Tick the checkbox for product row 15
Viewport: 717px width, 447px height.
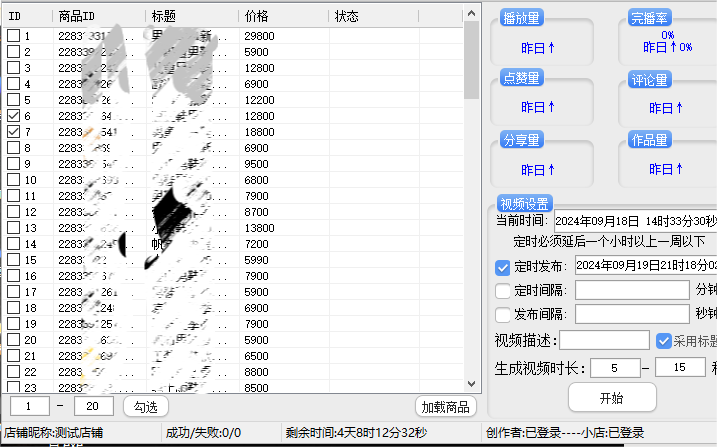point(14,260)
